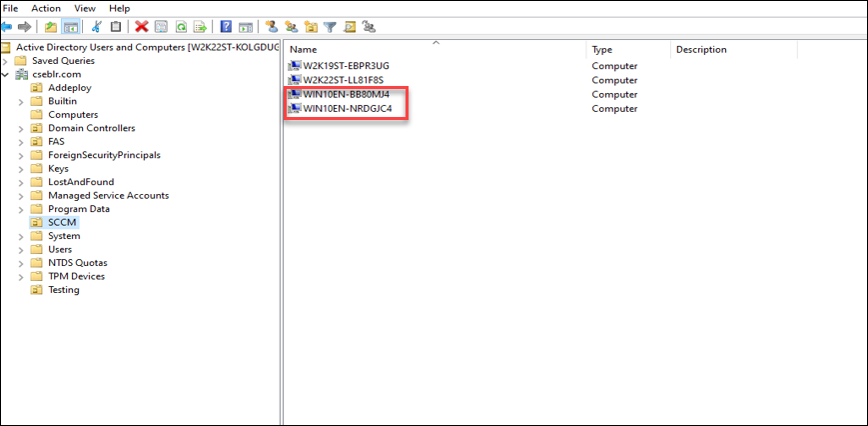Select the SCCM organizational unit
This screenshot has width=868, height=426.
62,223
